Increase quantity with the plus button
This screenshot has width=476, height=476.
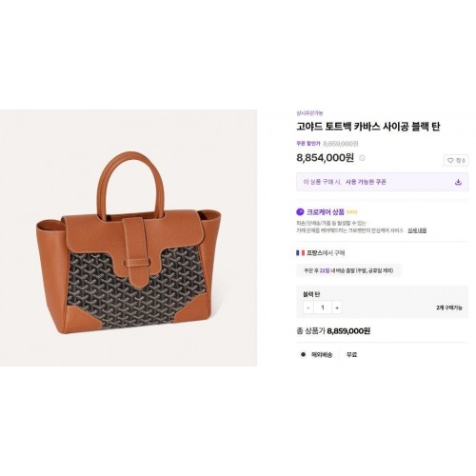[337, 307]
